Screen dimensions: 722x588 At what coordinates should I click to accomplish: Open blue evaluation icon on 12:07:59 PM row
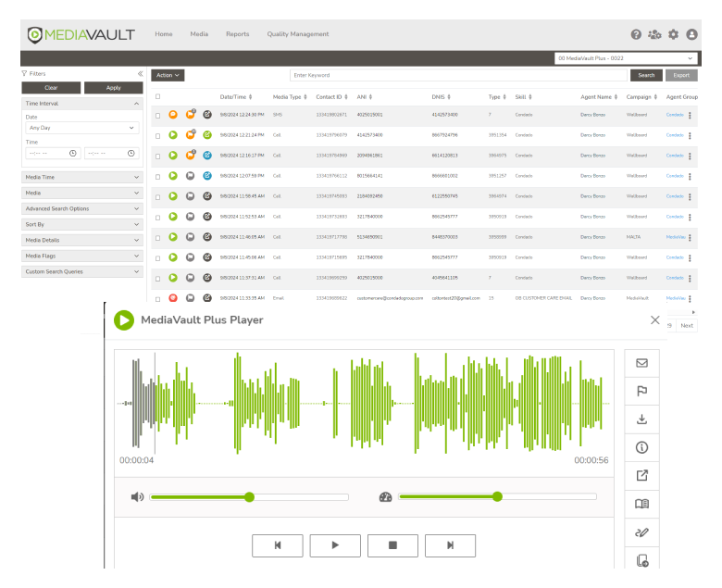(207, 176)
